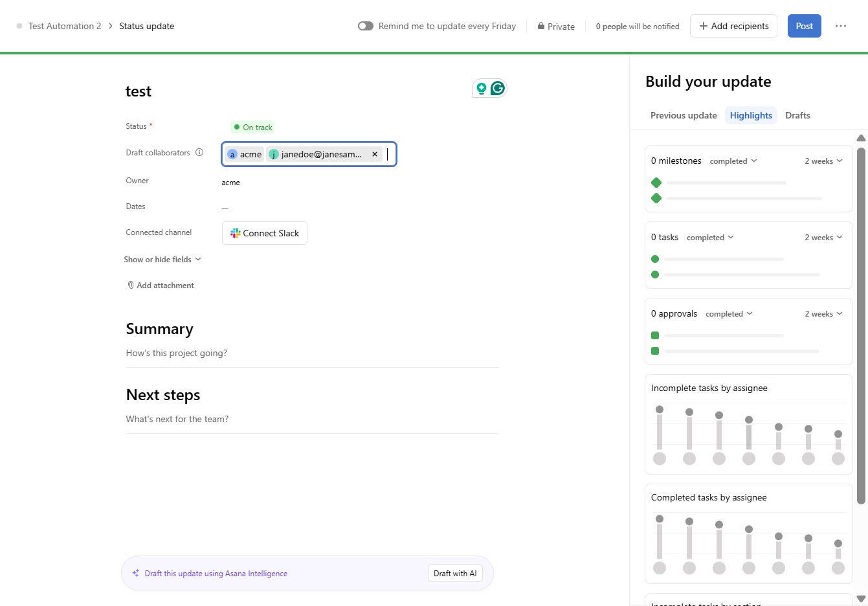Open tasks 2 weeks range dropdown

click(x=823, y=238)
